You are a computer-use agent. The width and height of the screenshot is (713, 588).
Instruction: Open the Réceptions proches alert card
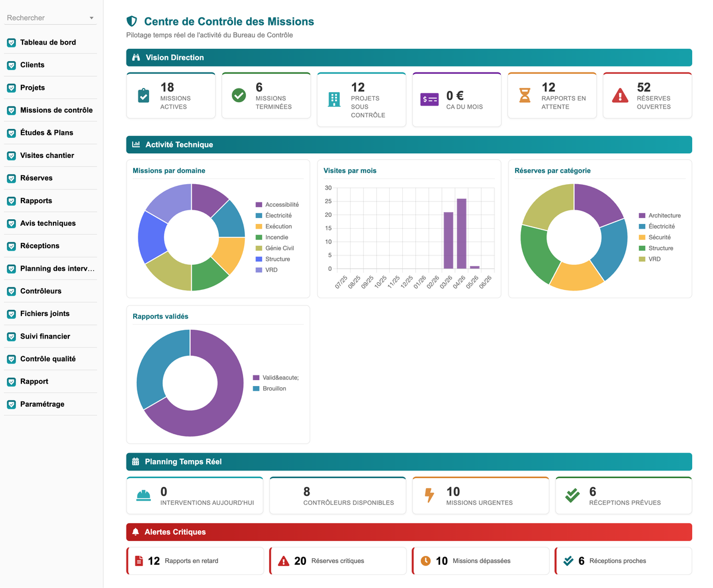click(623, 561)
